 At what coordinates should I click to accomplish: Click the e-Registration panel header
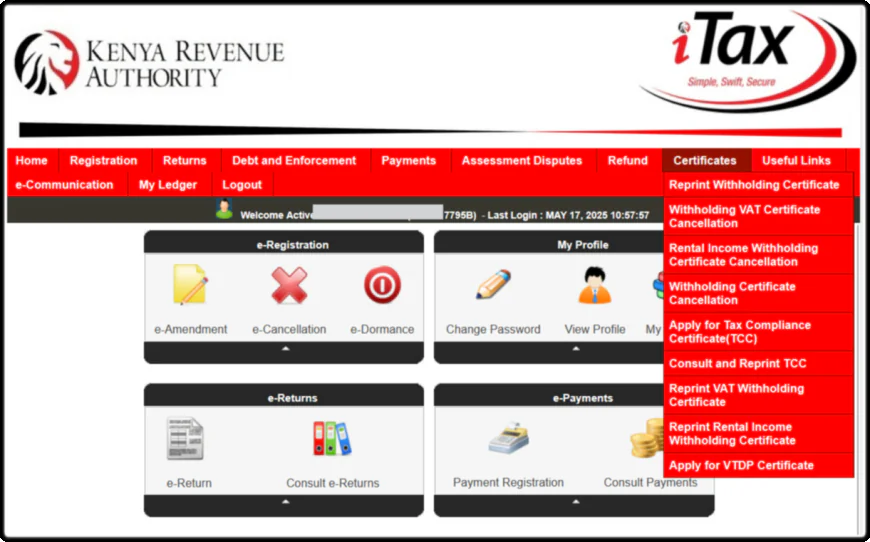point(284,244)
